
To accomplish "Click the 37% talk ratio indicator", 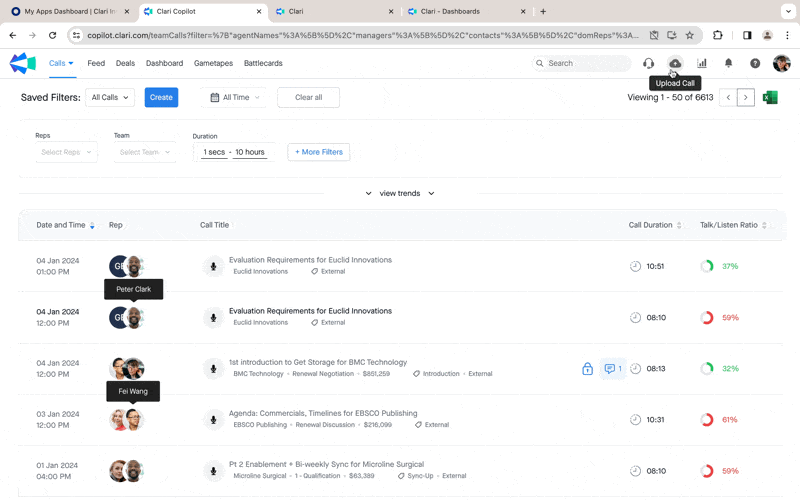I will coord(720,266).
